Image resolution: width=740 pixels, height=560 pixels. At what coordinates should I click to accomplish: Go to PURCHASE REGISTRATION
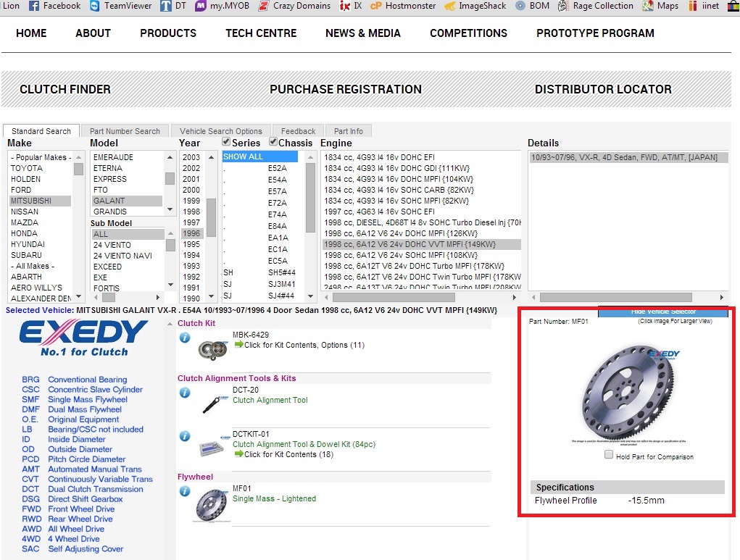pyautogui.click(x=346, y=89)
